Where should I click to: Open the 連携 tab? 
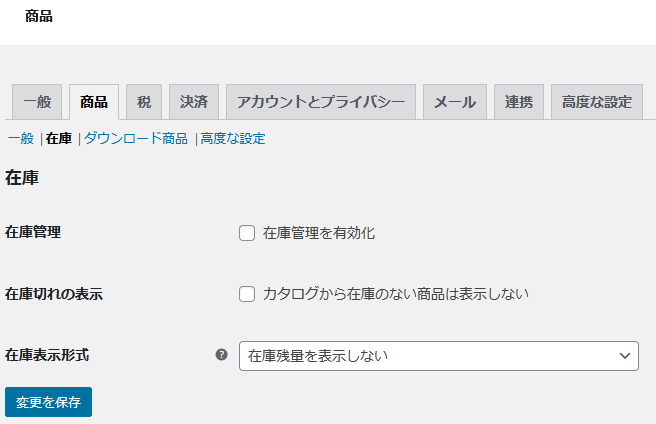[x=519, y=102]
